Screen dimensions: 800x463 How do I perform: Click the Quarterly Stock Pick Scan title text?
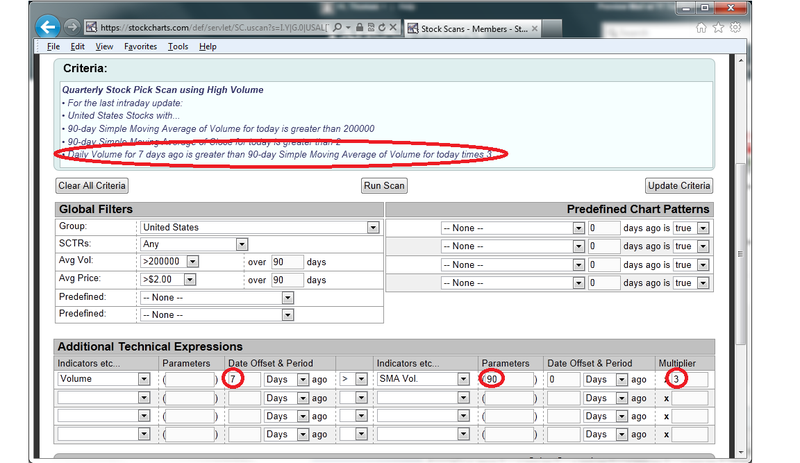163,90
